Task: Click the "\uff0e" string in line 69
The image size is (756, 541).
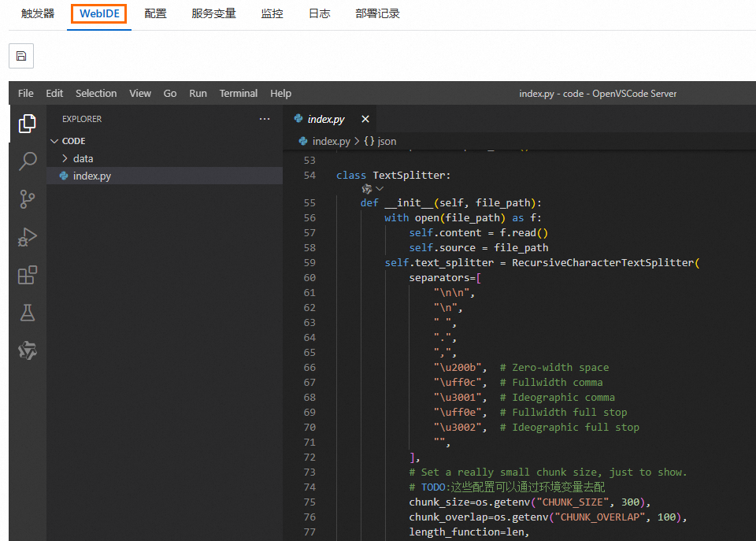Action: (458, 413)
